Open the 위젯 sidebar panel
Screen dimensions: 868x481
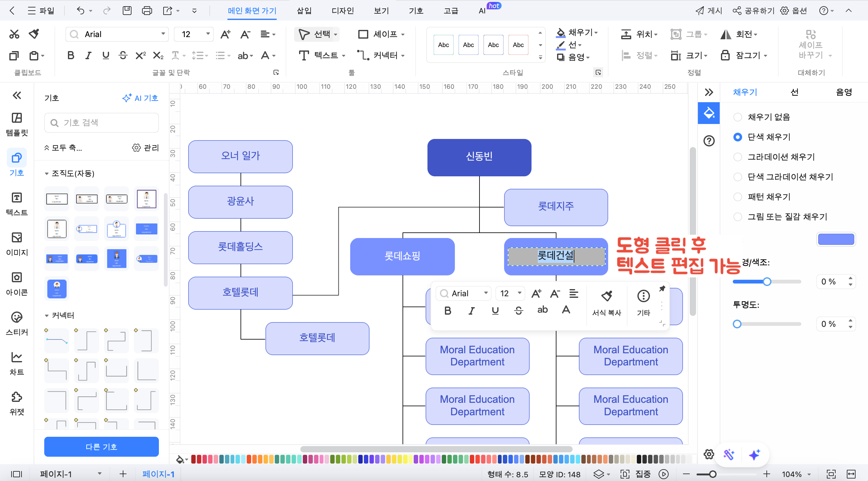[17, 403]
